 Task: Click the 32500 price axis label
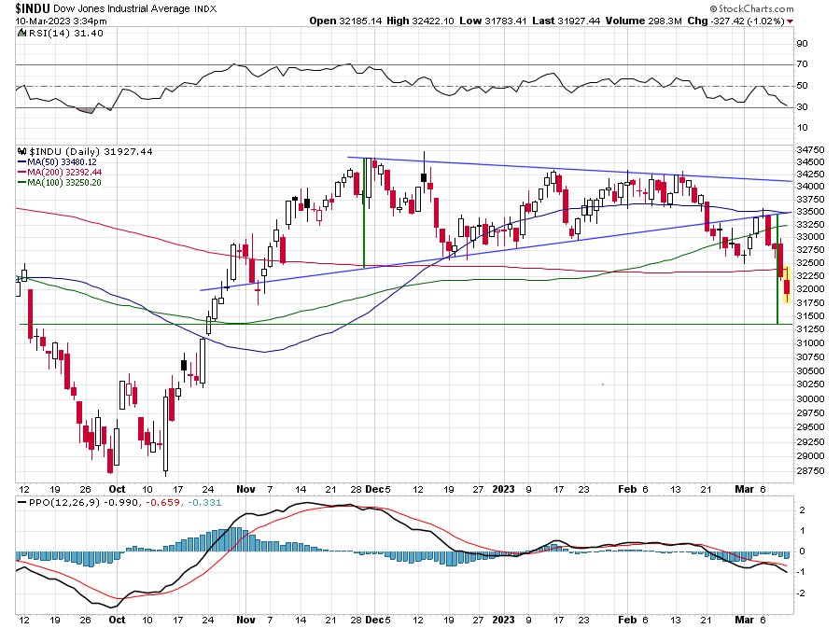click(x=810, y=263)
